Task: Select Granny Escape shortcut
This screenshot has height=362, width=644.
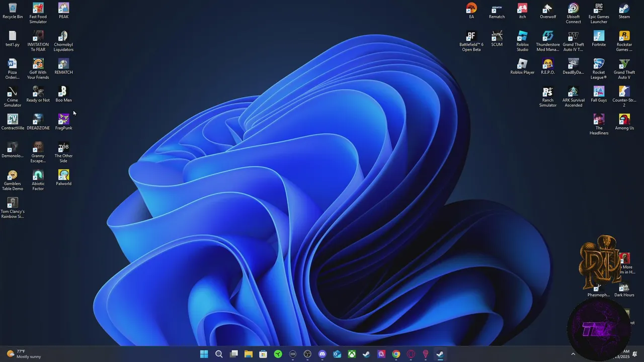Action: coord(38,152)
